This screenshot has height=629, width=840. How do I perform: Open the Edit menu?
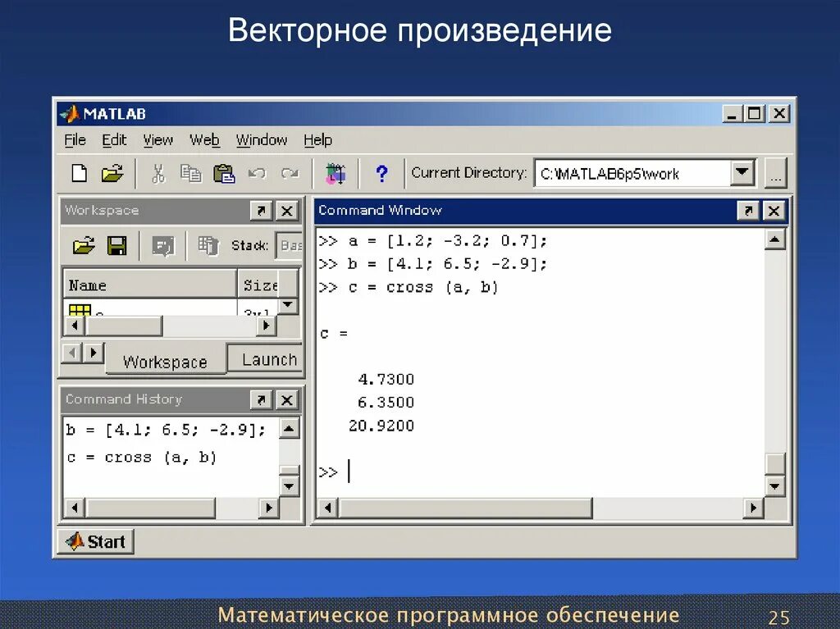(114, 140)
